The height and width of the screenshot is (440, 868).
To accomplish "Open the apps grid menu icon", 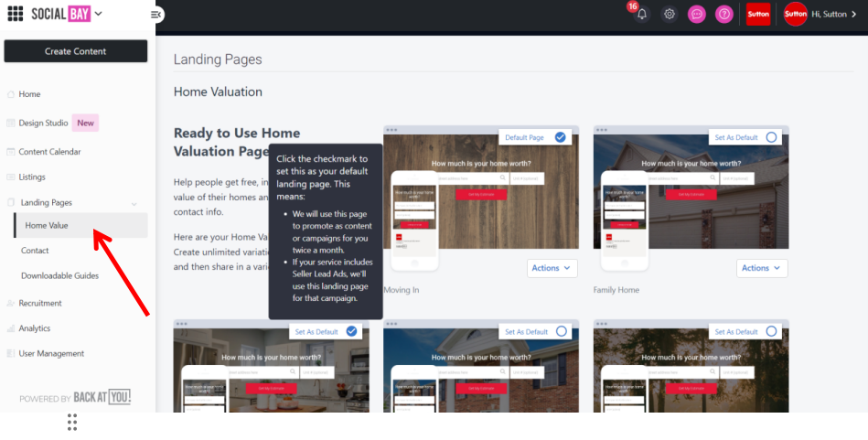I will [x=15, y=14].
